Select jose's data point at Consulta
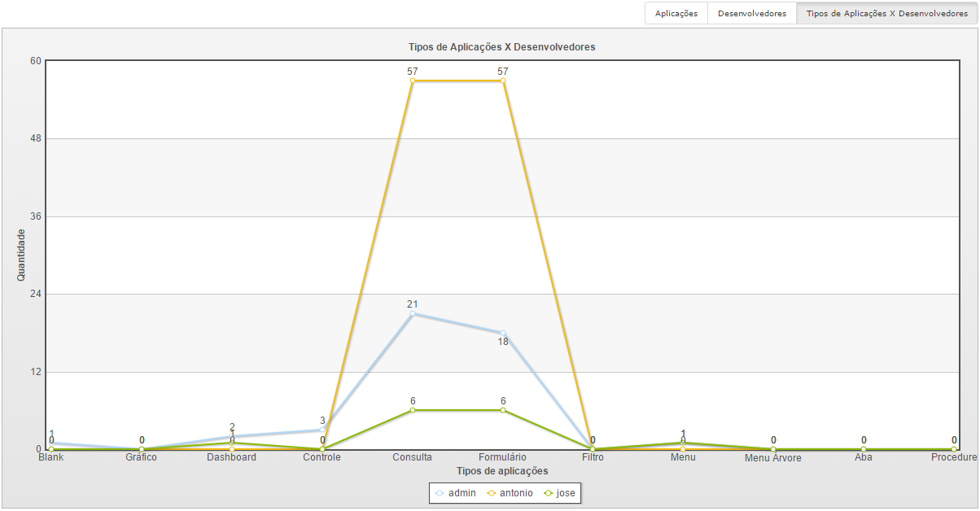Image resolution: width=980 pixels, height=511 pixels. click(x=413, y=410)
